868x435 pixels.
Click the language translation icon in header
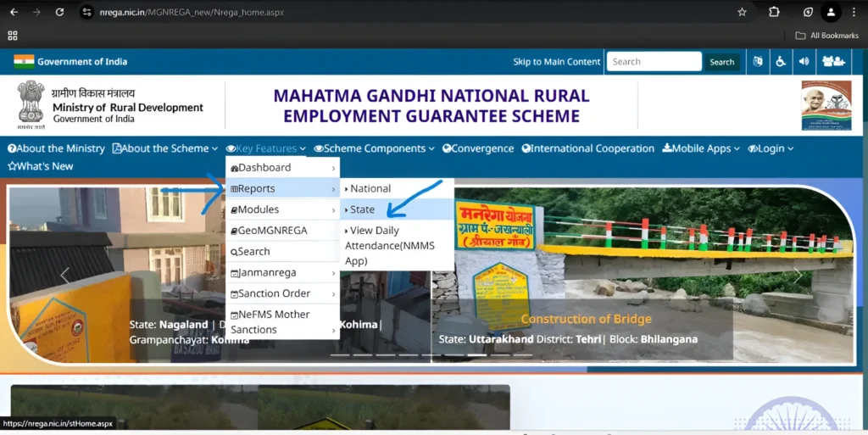(758, 61)
